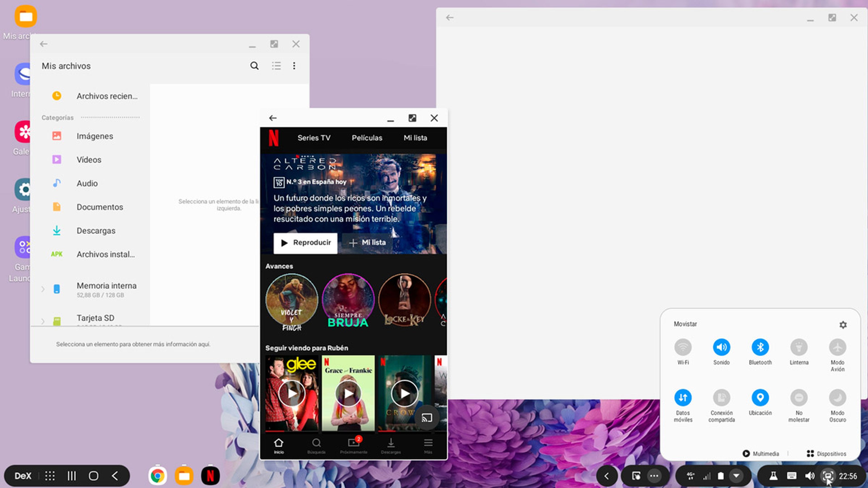Toggle Modo Avión
The width and height of the screenshot is (868, 488).
pos(838,347)
